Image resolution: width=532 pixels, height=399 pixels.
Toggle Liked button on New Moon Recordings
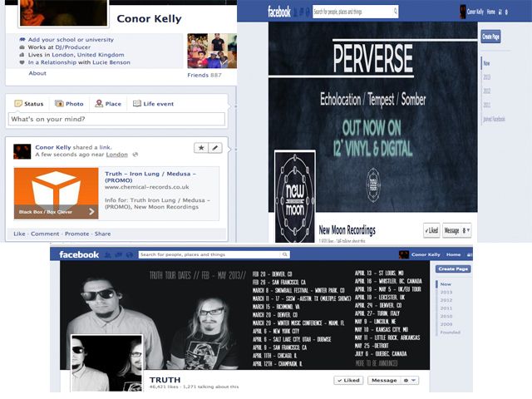[x=431, y=230]
